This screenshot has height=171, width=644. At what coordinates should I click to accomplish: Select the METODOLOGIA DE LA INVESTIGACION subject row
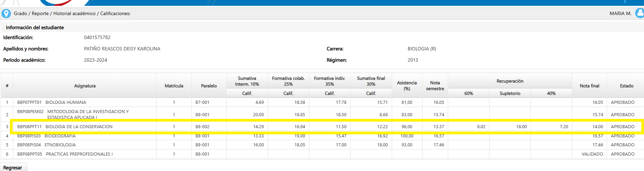coord(322,114)
